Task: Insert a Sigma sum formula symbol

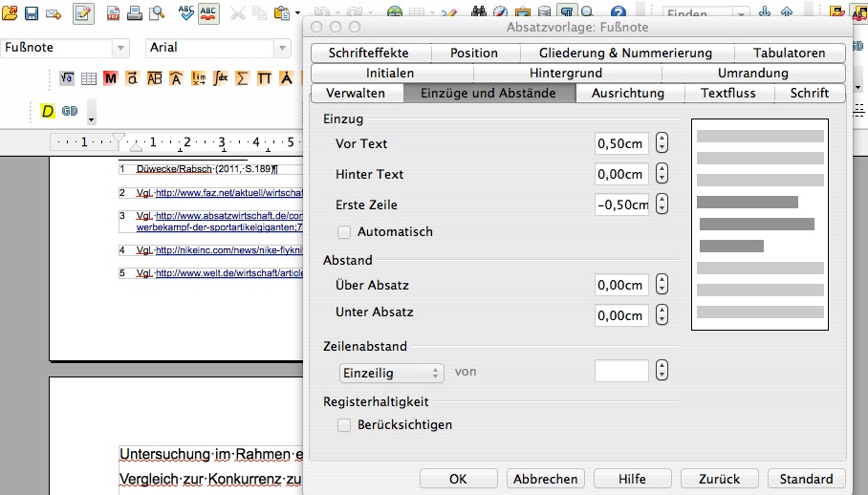Action: (x=242, y=78)
